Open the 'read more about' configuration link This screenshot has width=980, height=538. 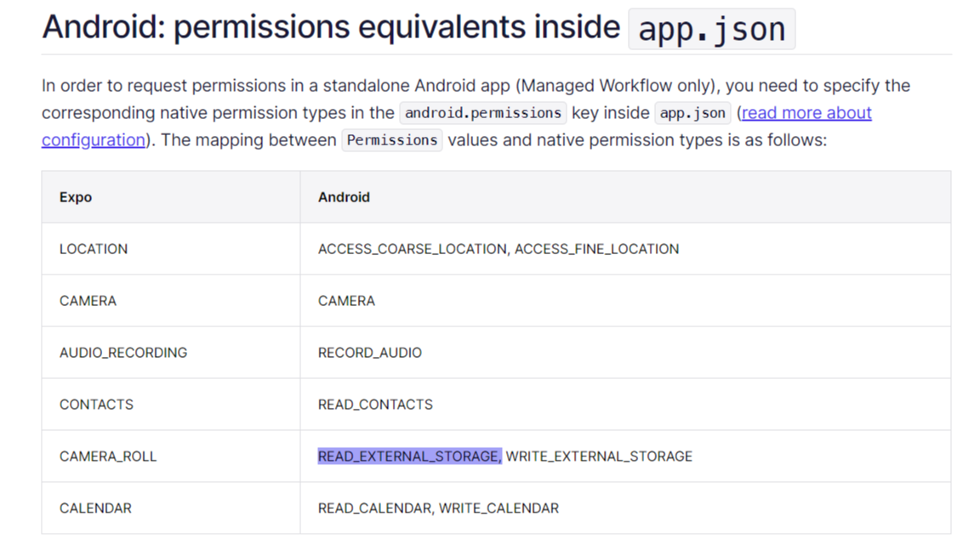(x=806, y=113)
